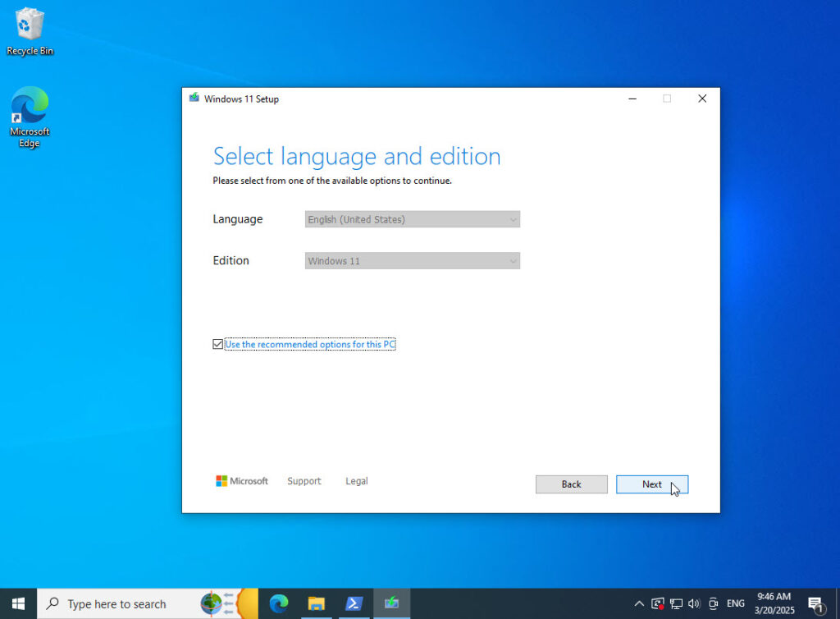Open the notification center icon
The image size is (840, 619).
click(816, 604)
